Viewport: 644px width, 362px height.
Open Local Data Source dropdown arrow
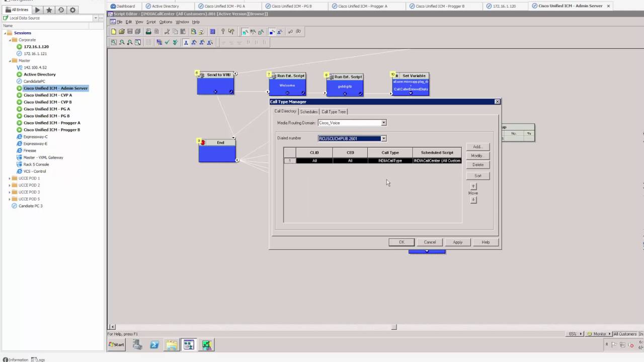tap(95, 18)
